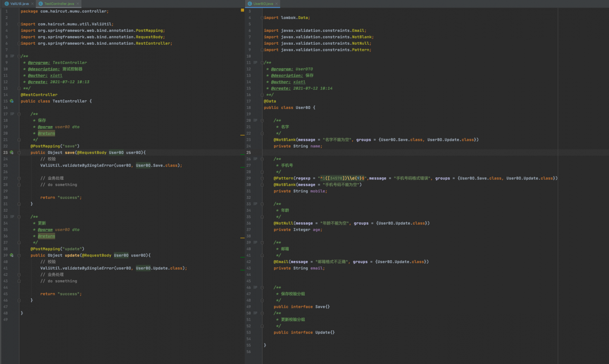Click the Spring bean gutter icon beside class TestController
The height and width of the screenshot is (364, 609).
(x=11, y=101)
